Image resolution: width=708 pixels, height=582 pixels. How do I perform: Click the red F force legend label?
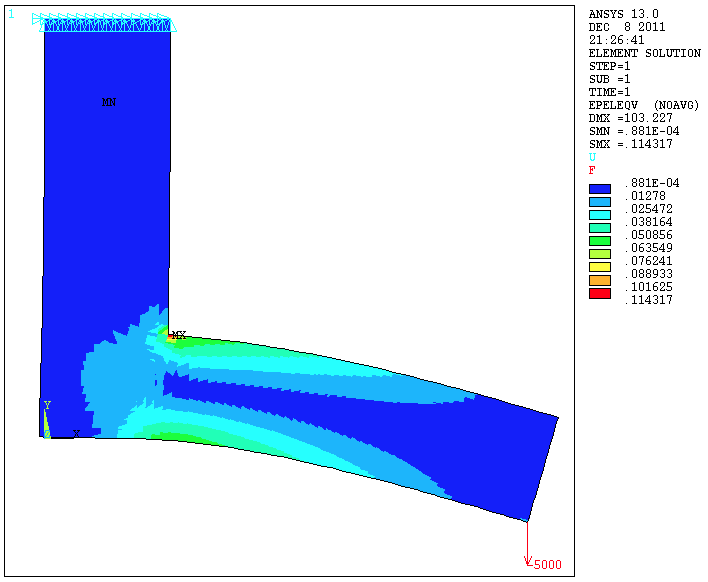click(x=592, y=170)
